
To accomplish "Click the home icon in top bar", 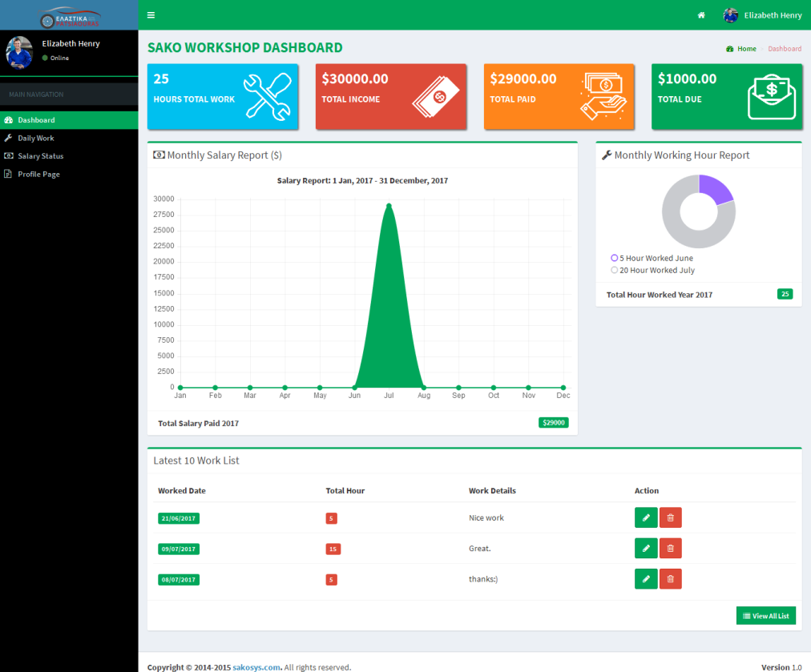I will (701, 15).
